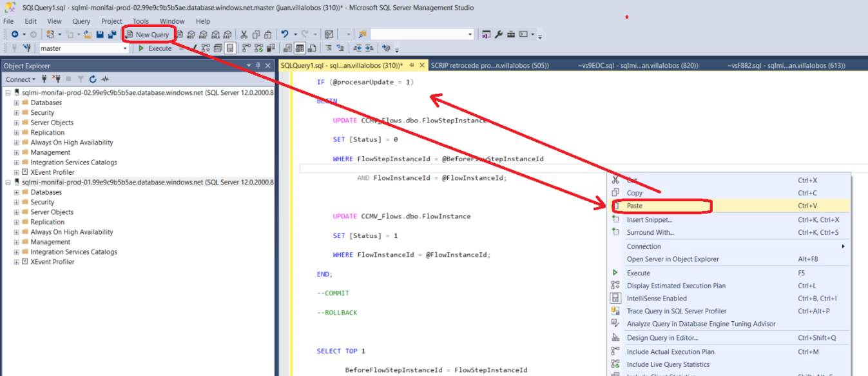
Task: Click the Database Engine Query icon
Action: click(x=180, y=35)
